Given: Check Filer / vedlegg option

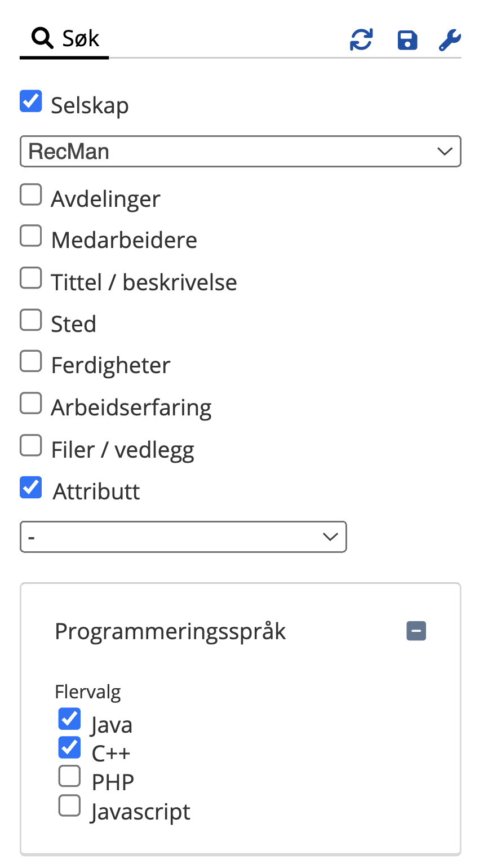Looking at the screenshot, I should pos(31,445).
